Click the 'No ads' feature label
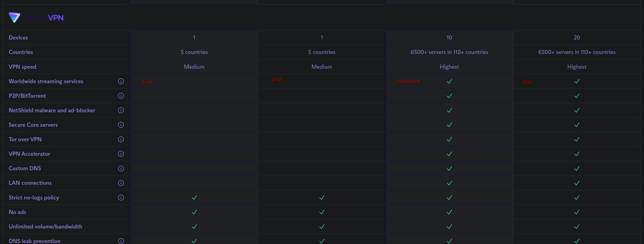 (17, 212)
